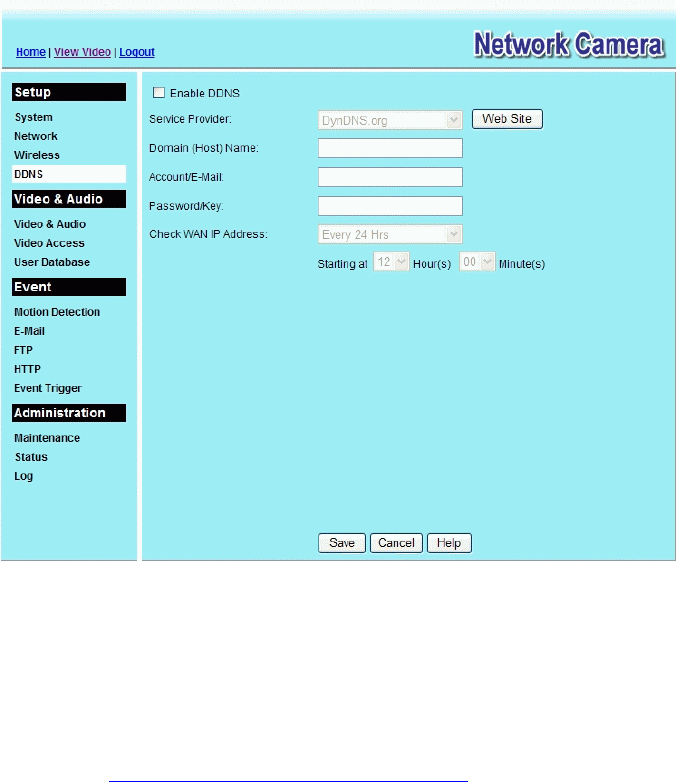
Task: Enable the DDNS checkbox
Action: point(159,93)
